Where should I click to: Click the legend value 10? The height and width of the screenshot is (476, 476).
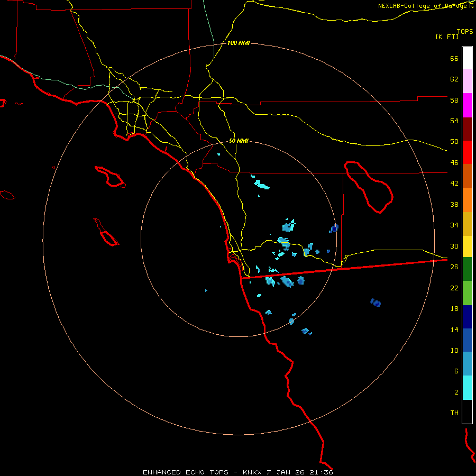(x=454, y=350)
